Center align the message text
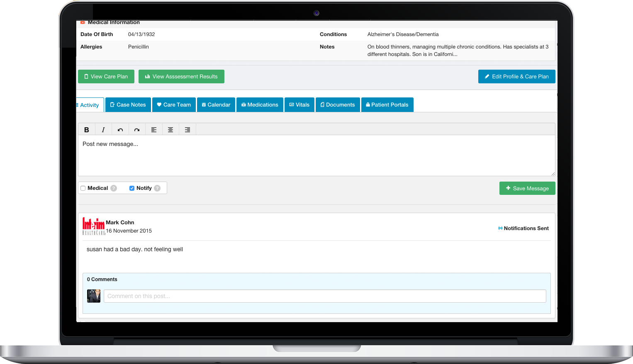The image size is (633, 364). click(x=170, y=130)
